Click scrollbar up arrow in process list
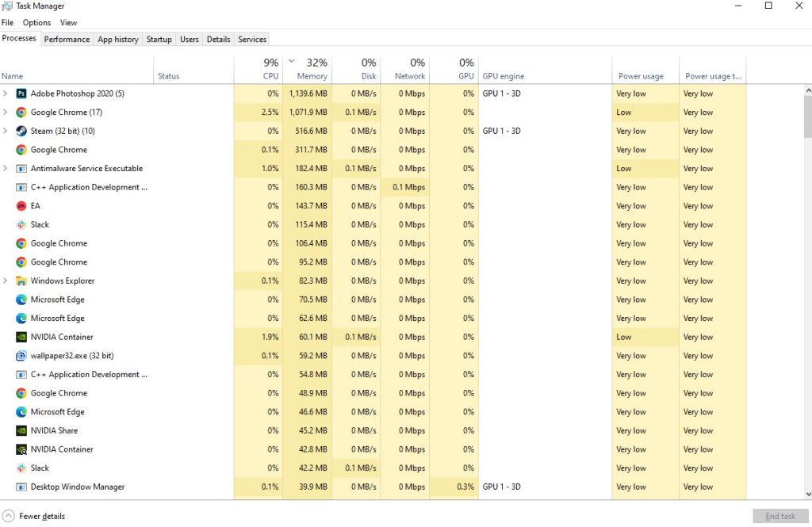Viewport: 812px width, 527px height. (808, 90)
